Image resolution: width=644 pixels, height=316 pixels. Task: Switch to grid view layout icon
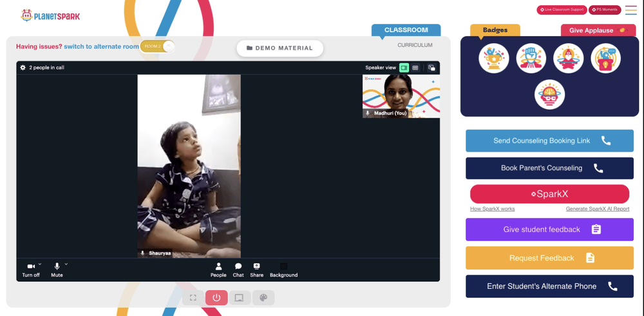(x=415, y=68)
